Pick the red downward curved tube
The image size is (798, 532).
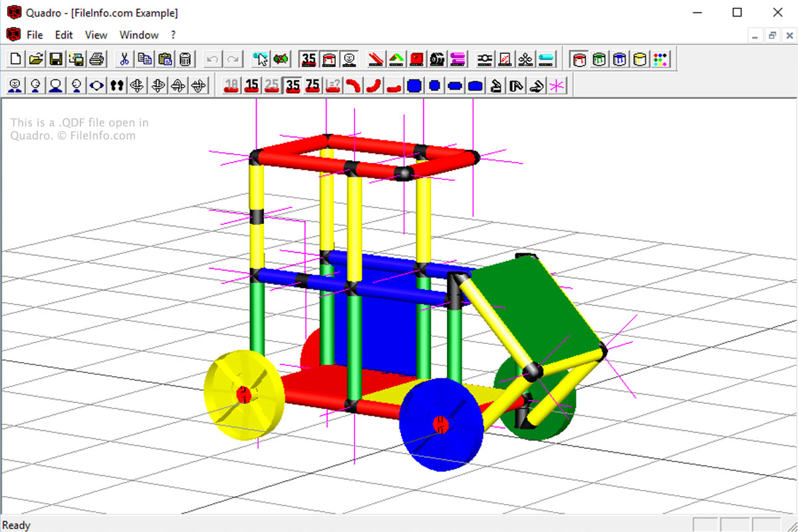click(x=354, y=85)
